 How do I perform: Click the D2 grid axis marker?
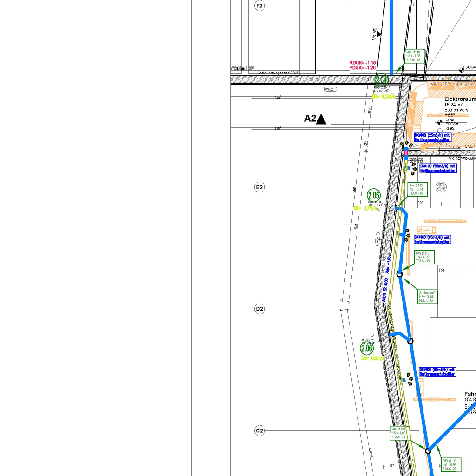259,309
